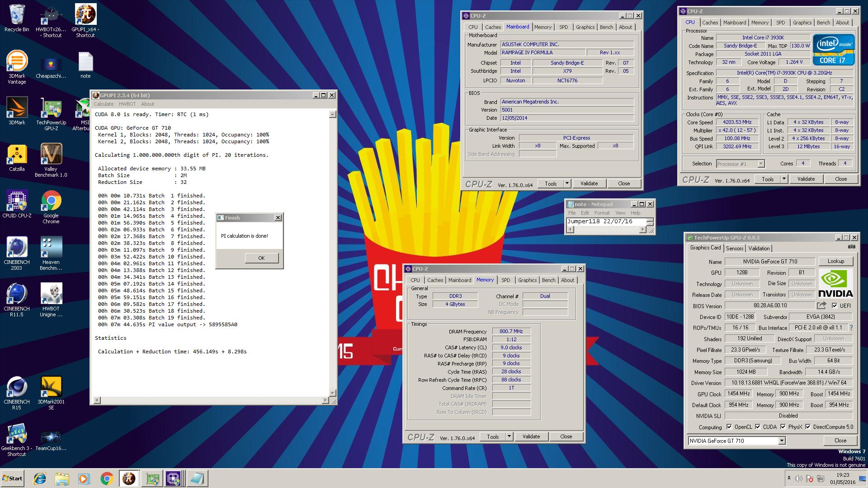The image size is (868, 488).
Task: Click the bus interface help question mark
Action: coord(851,328)
